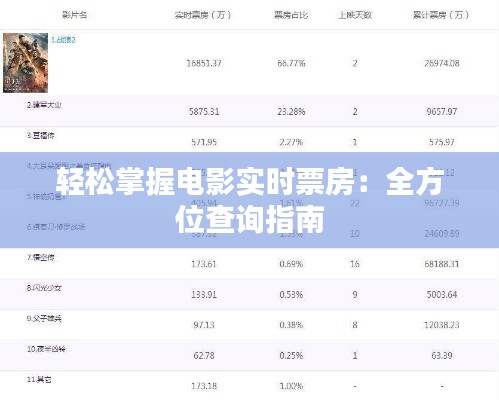The image size is (499, 400).
Task: Sort by the 影片名 column header
Action: coord(74,15)
